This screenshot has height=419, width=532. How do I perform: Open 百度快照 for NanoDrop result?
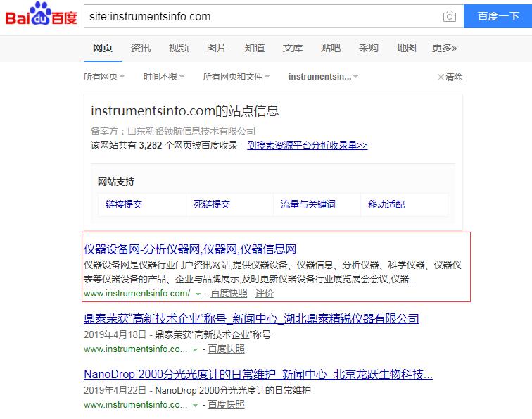click(226, 405)
